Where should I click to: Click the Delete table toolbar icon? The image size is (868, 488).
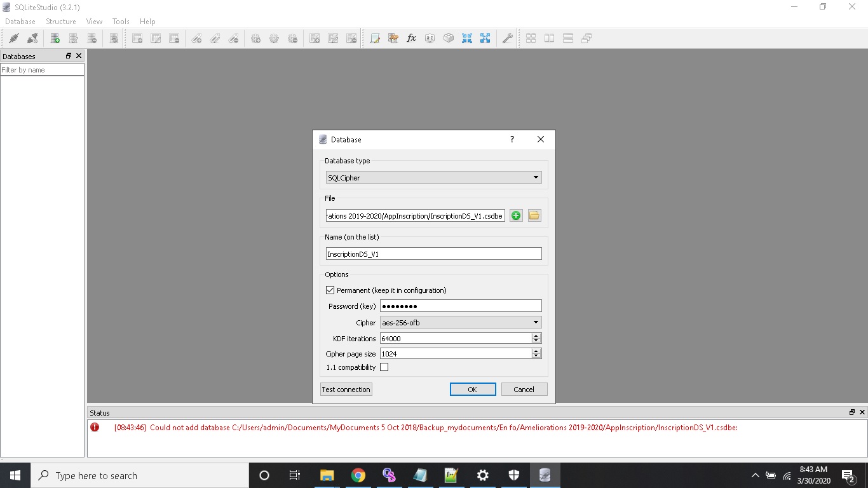174,38
